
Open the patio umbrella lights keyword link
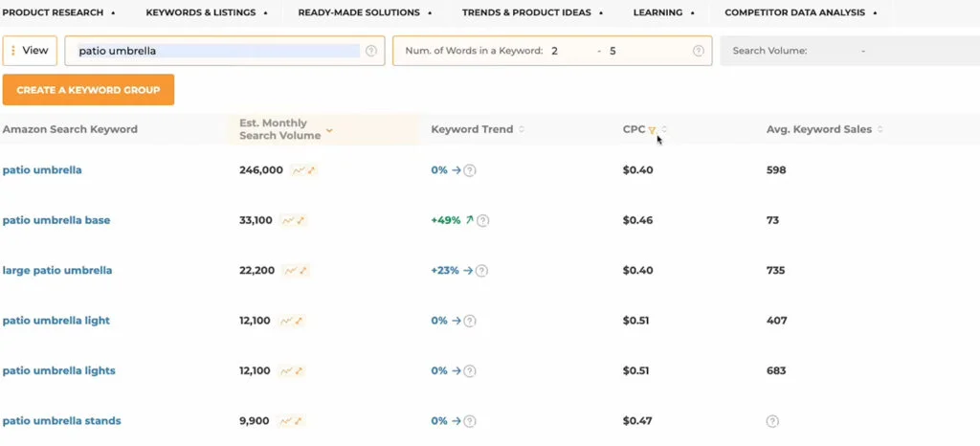[x=58, y=371]
